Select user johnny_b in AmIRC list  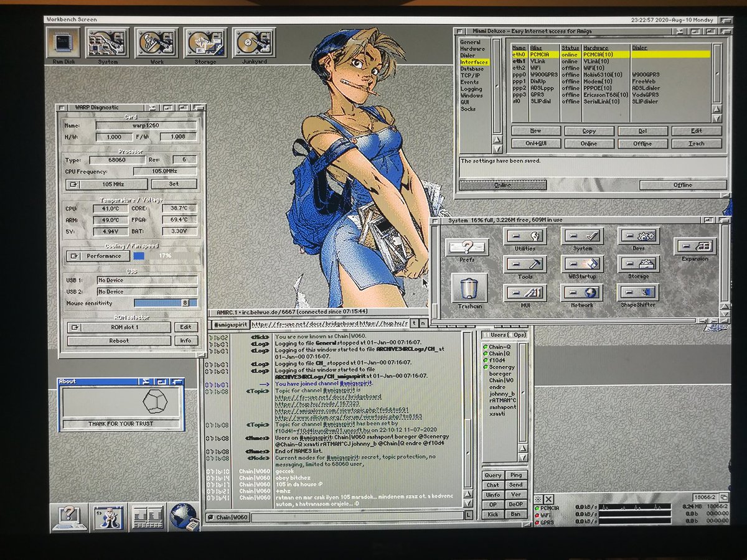502,393
